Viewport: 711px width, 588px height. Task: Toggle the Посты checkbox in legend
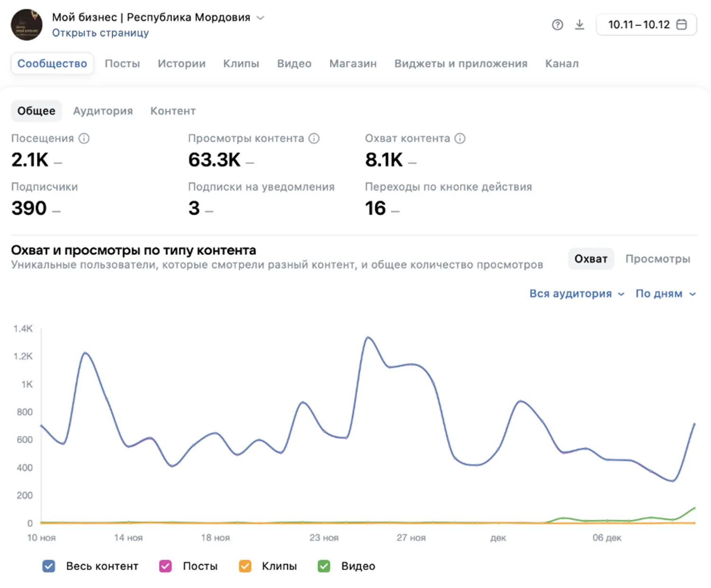point(165,566)
